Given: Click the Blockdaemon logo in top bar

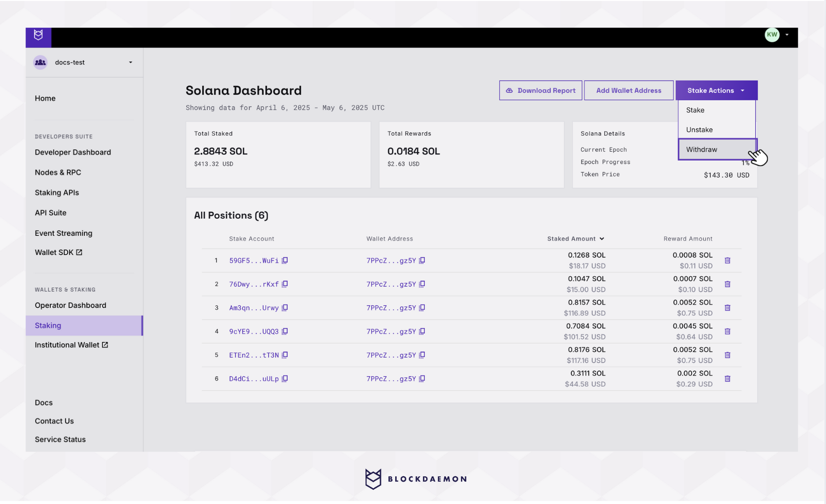Looking at the screenshot, I should (x=38, y=35).
